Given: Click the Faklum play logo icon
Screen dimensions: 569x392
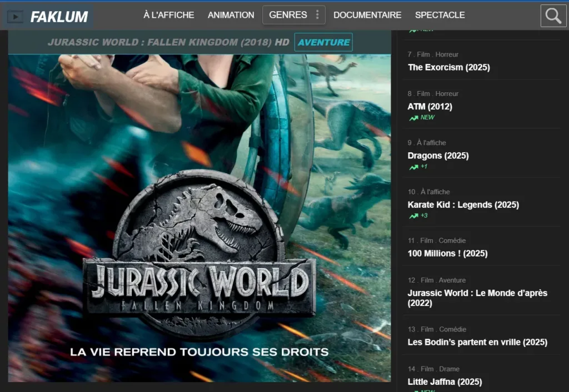Looking at the screenshot, I should pyautogui.click(x=16, y=17).
